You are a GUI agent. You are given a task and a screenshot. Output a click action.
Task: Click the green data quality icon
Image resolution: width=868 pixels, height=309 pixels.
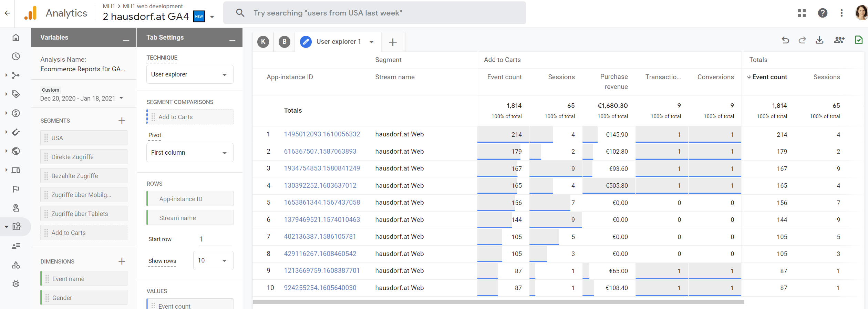pos(859,40)
